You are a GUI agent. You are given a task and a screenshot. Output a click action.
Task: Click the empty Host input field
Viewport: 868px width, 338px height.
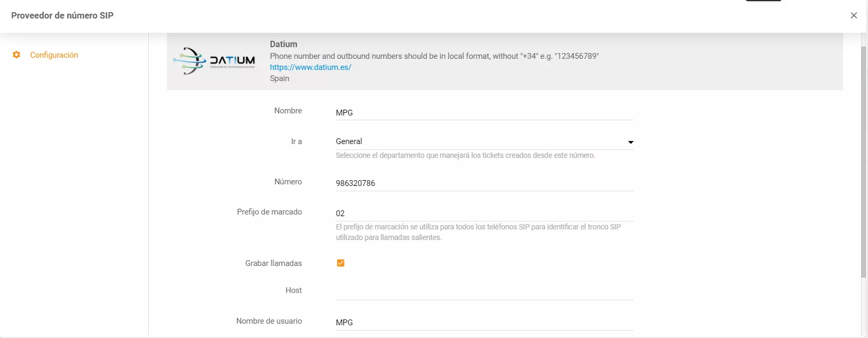point(484,291)
